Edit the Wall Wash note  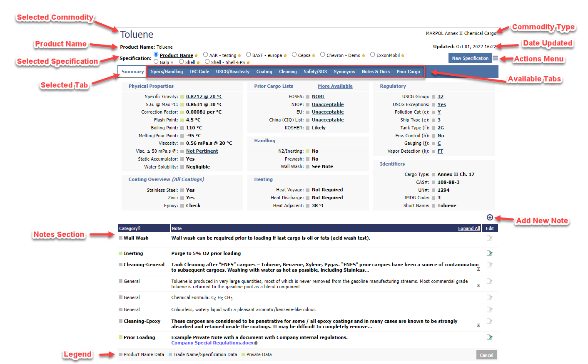(489, 238)
